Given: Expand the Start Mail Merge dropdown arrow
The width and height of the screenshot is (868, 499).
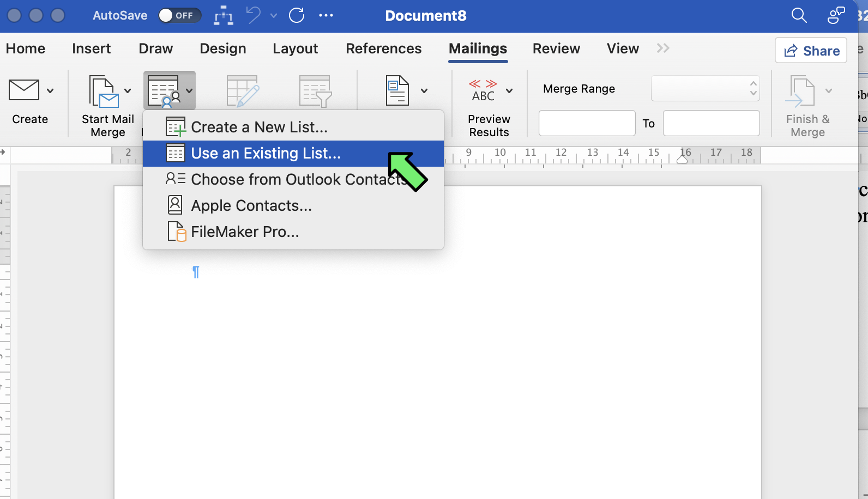Looking at the screenshot, I should [x=128, y=90].
